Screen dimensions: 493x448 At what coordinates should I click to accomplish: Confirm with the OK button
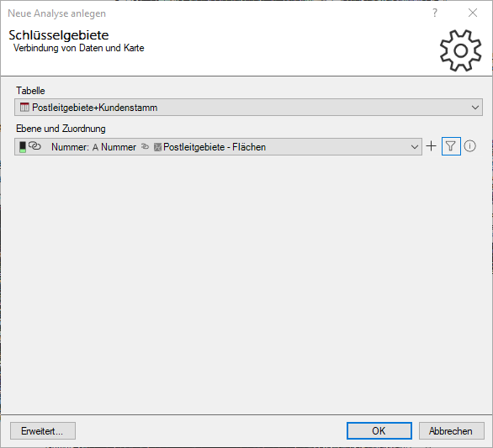379,430
